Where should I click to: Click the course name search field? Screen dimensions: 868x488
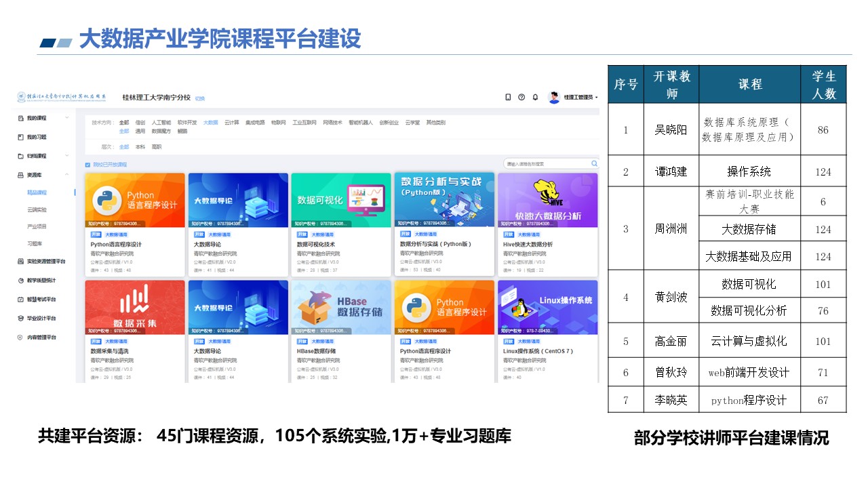(546, 164)
